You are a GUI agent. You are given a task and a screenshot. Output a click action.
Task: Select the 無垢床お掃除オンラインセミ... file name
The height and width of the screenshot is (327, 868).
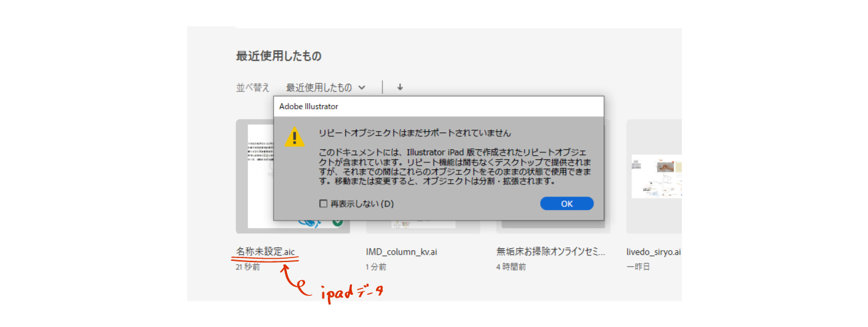click(551, 252)
